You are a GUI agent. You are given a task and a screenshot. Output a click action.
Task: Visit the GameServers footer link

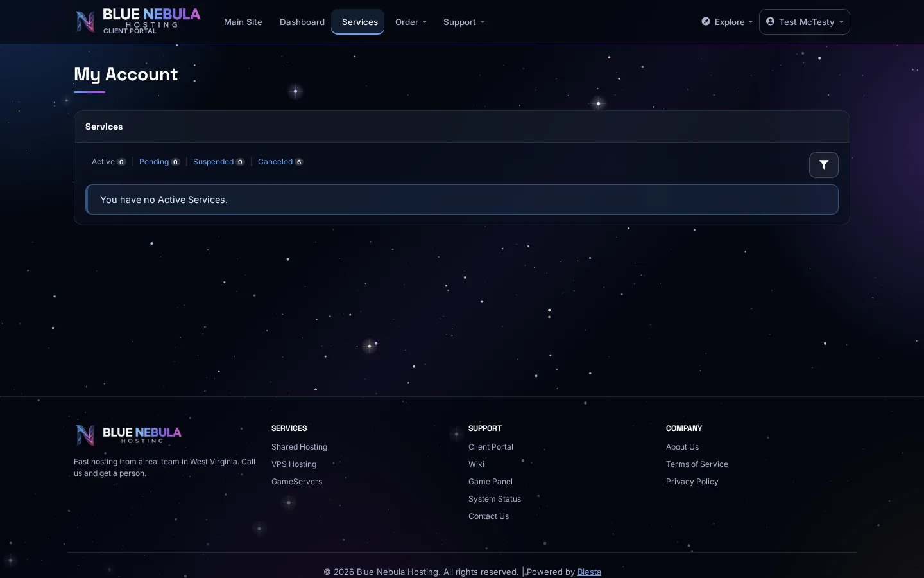[296, 482]
